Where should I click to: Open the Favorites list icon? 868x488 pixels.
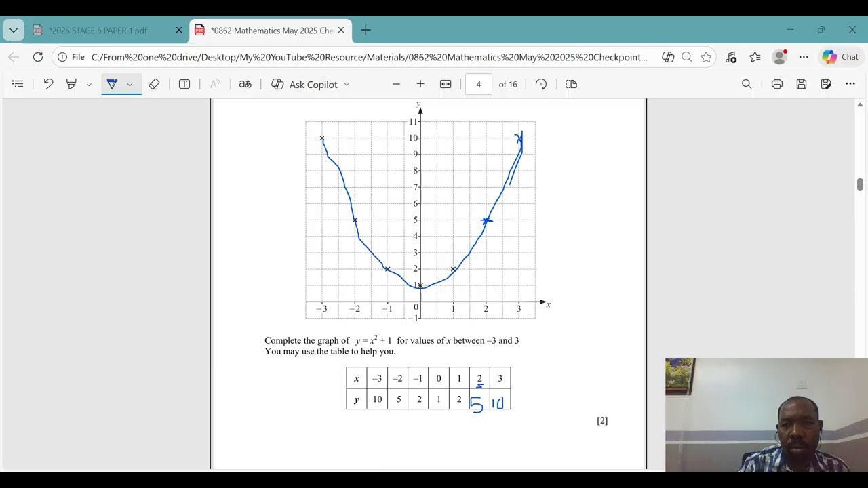point(755,57)
